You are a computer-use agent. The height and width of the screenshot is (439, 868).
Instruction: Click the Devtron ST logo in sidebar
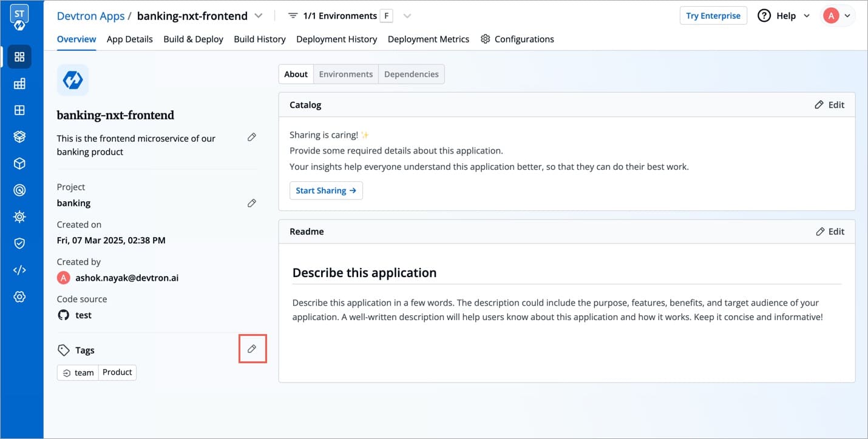pyautogui.click(x=19, y=18)
